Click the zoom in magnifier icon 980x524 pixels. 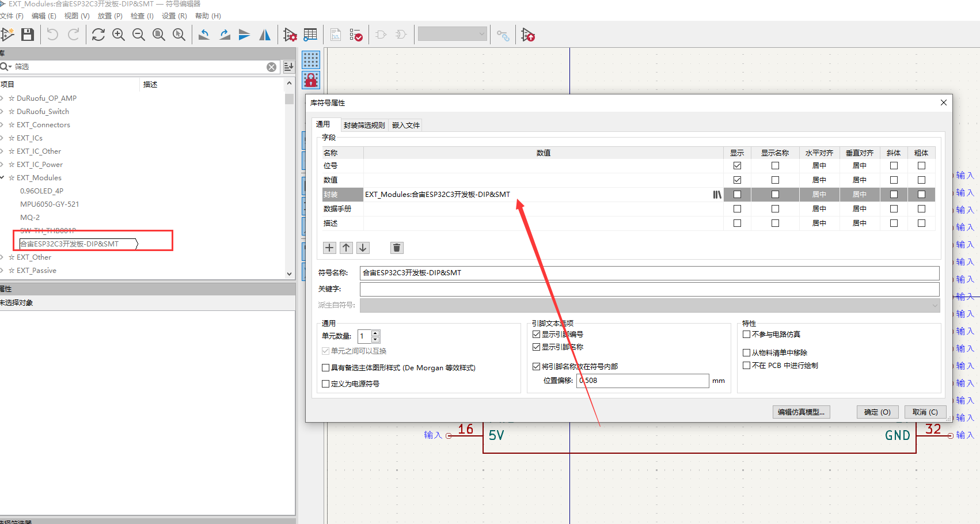tap(119, 35)
